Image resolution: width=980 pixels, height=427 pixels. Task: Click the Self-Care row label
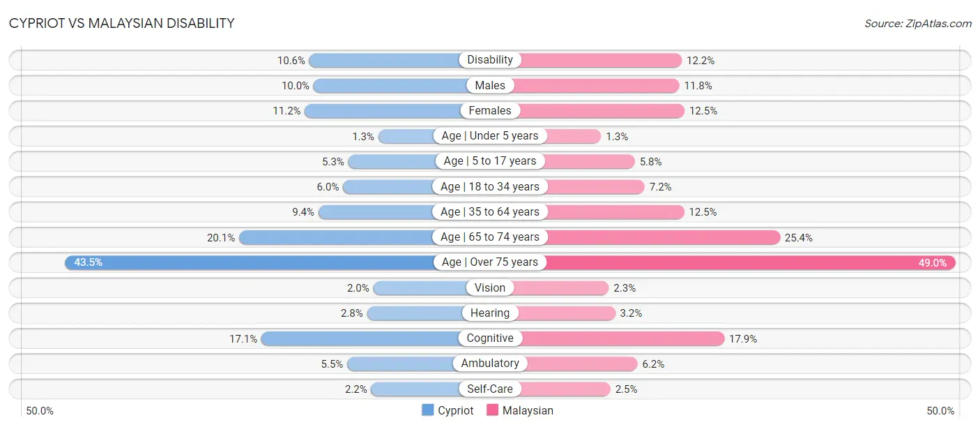point(490,389)
